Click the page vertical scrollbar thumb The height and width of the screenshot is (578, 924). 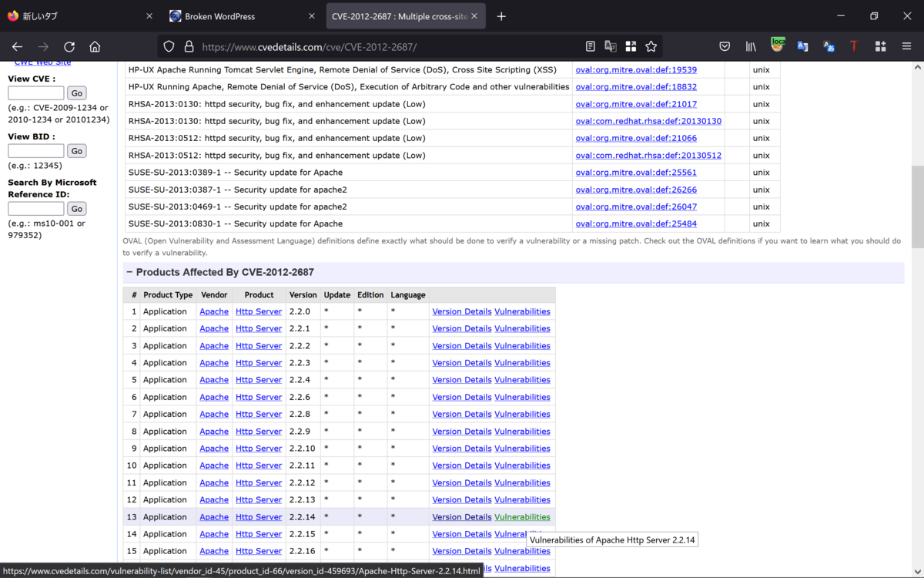917,207
